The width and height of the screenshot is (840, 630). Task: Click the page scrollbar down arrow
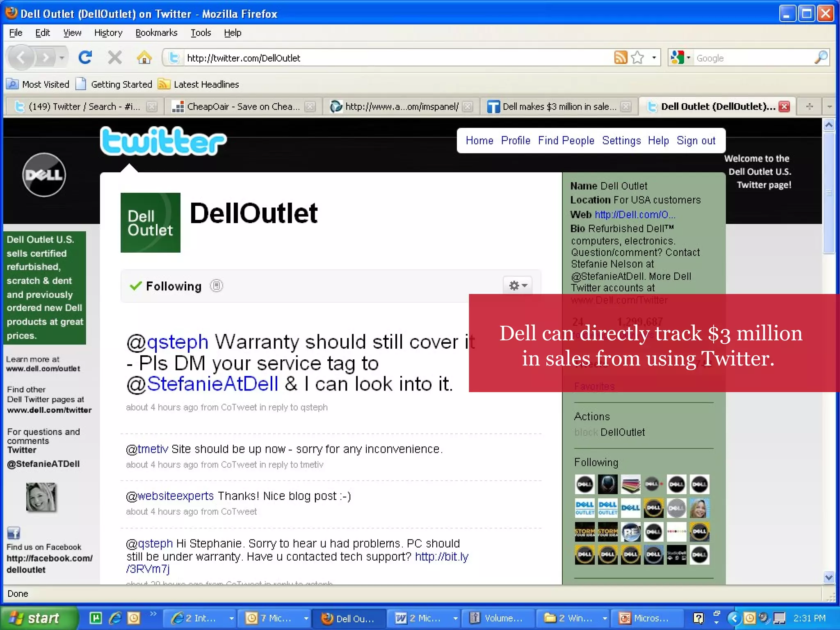point(829,577)
